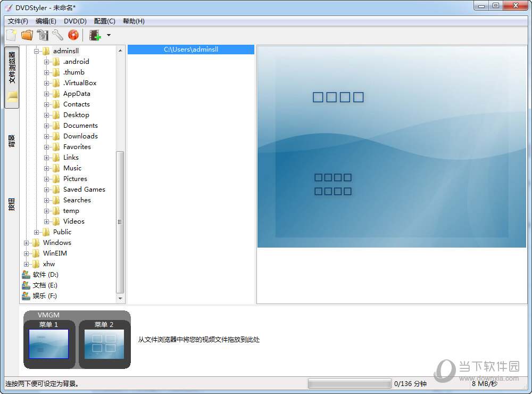Screen dimensions: 532x394
Task: Select the Pictures folder
Action: [x=75, y=179]
